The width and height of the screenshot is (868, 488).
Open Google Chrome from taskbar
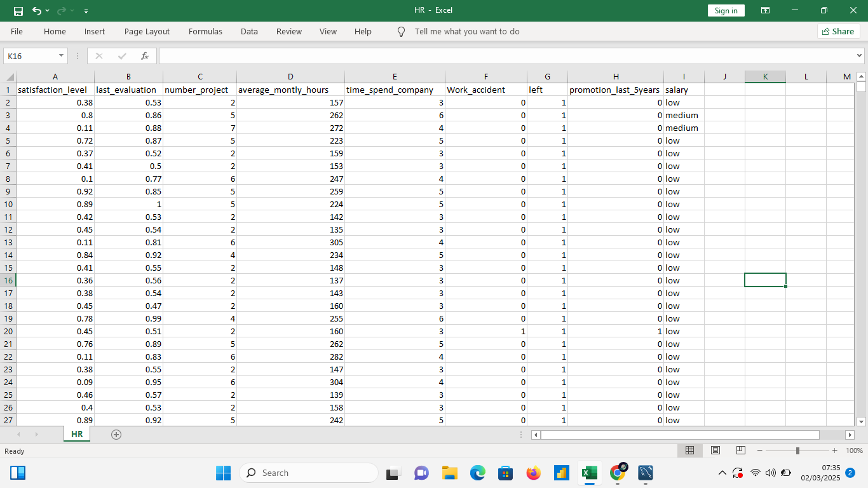(x=618, y=472)
